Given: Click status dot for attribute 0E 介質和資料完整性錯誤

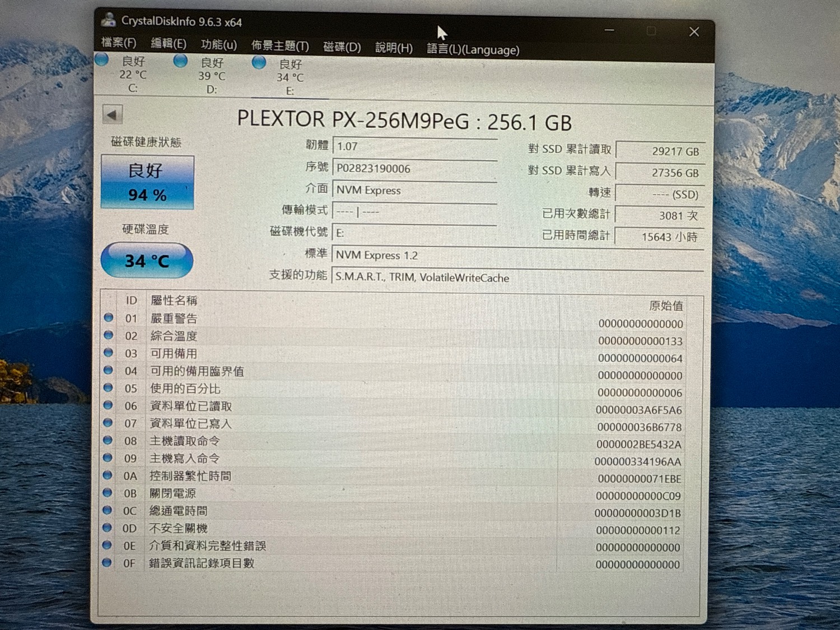Looking at the screenshot, I should coord(107,545).
